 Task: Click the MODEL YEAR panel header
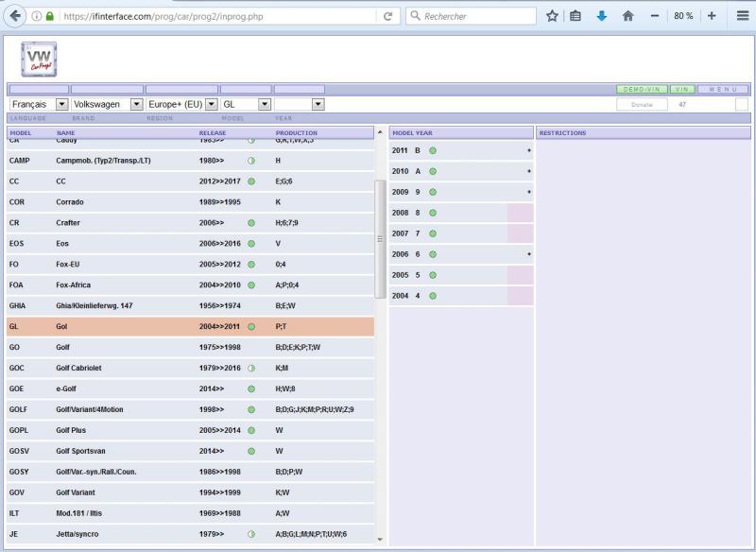coord(461,132)
